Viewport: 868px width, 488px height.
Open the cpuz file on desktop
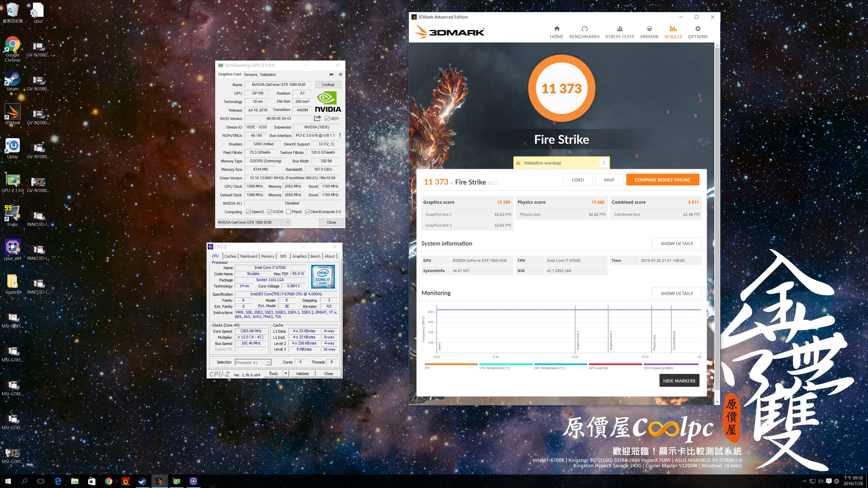(x=38, y=13)
